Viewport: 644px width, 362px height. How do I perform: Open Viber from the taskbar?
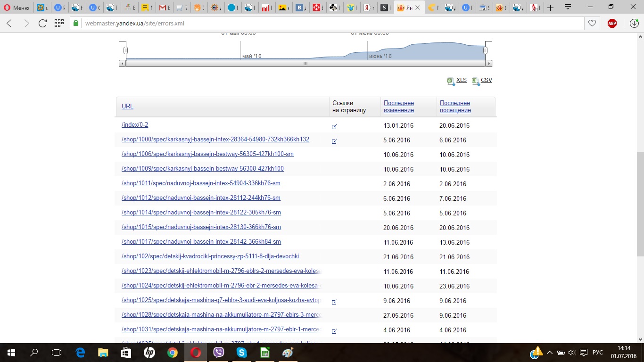[219, 353]
